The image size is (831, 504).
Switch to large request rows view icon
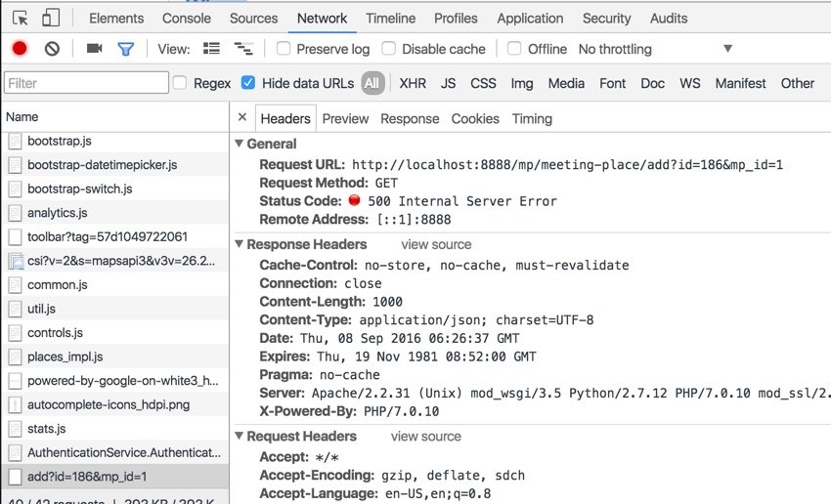(211, 49)
